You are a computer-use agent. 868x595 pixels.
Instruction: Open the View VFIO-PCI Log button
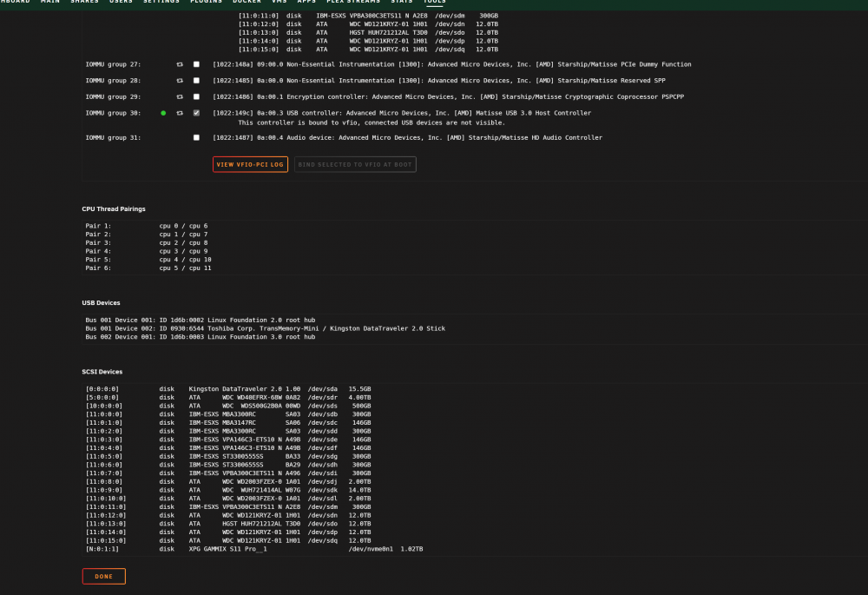tap(250, 164)
